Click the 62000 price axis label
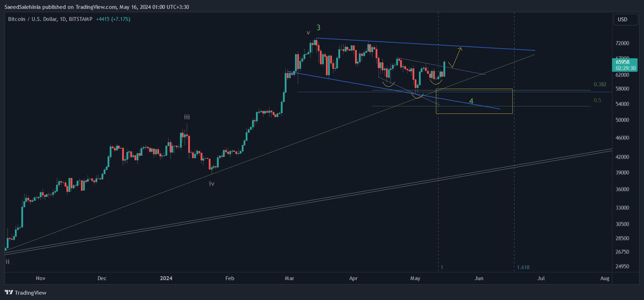The height and width of the screenshot is (300, 644). tap(622, 75)
